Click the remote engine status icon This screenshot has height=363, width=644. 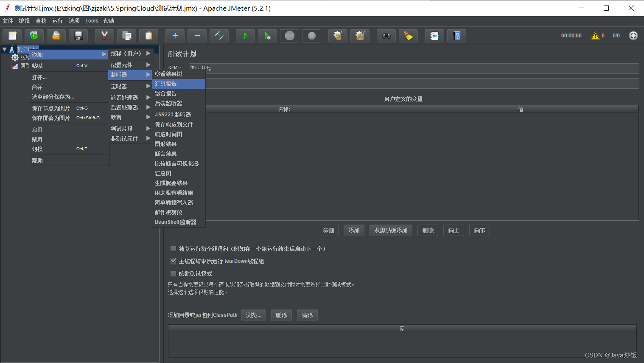click(x=633, y=36)
